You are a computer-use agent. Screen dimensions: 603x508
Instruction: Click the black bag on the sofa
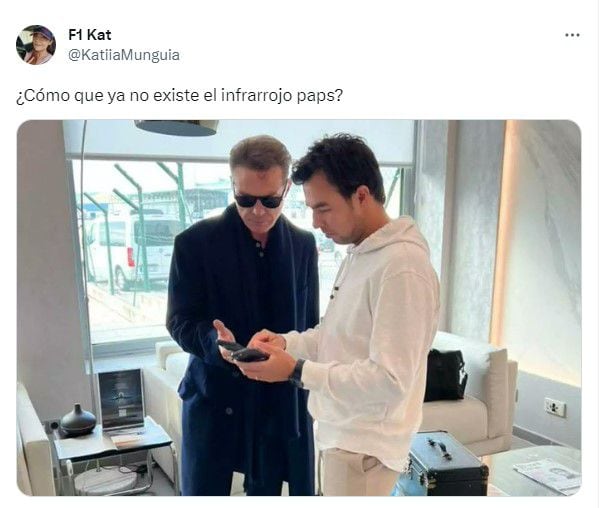(x=445, y=375)
